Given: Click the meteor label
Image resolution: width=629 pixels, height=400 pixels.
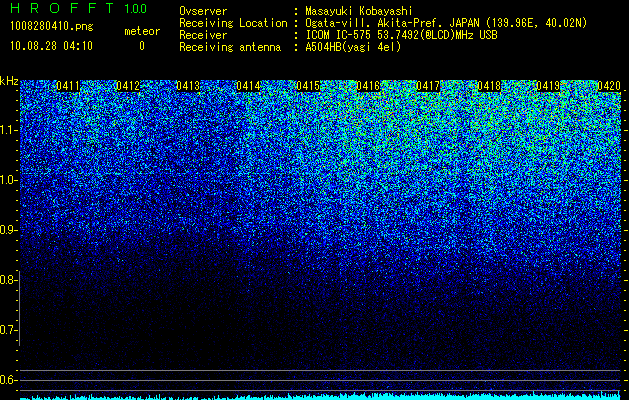Looking at the screenshot, I should pos(142,31).
